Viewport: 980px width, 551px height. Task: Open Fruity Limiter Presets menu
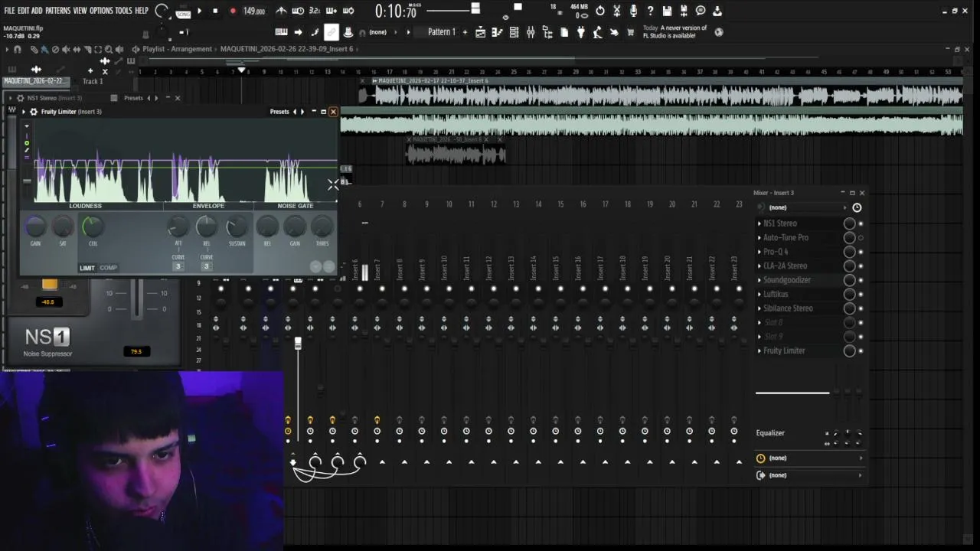279,112
